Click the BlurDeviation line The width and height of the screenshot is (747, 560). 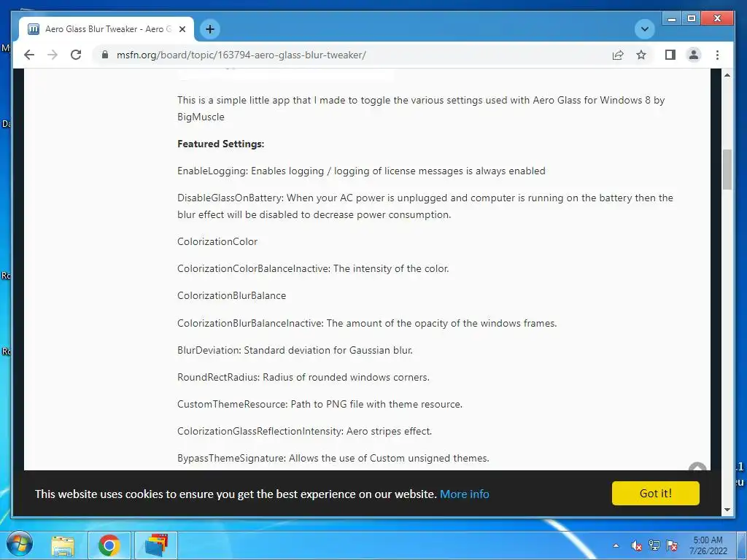pos(295,351)
